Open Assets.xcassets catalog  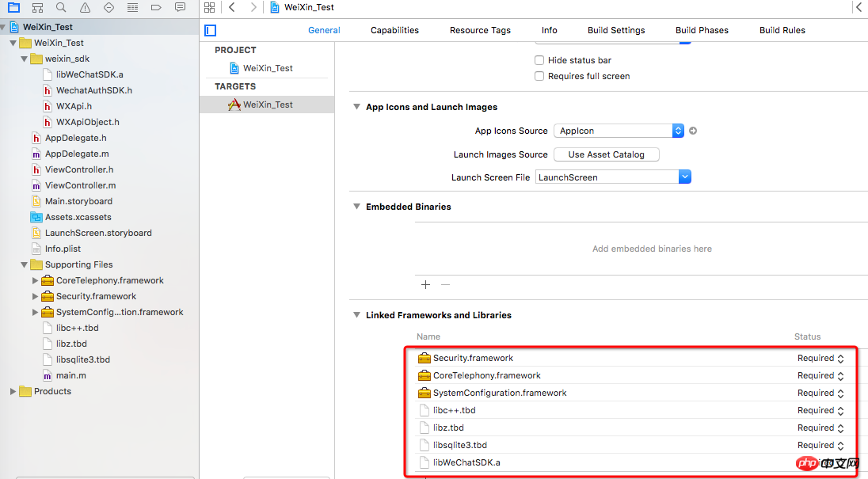78,218
